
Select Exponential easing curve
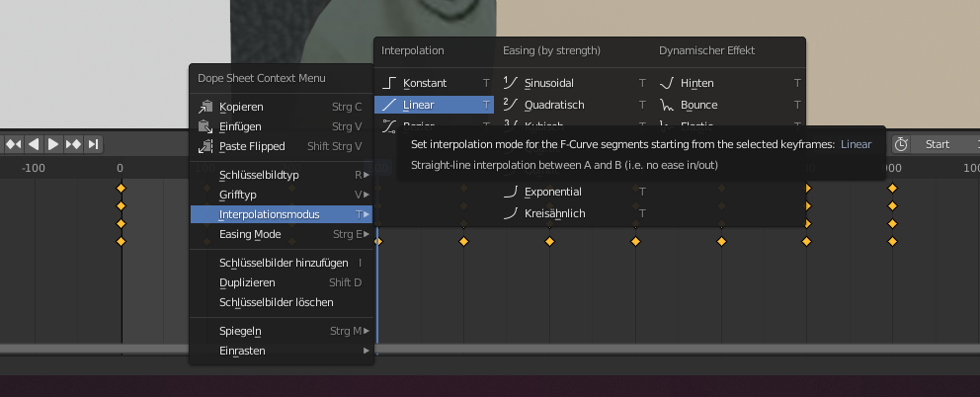(x=552, y=192)
